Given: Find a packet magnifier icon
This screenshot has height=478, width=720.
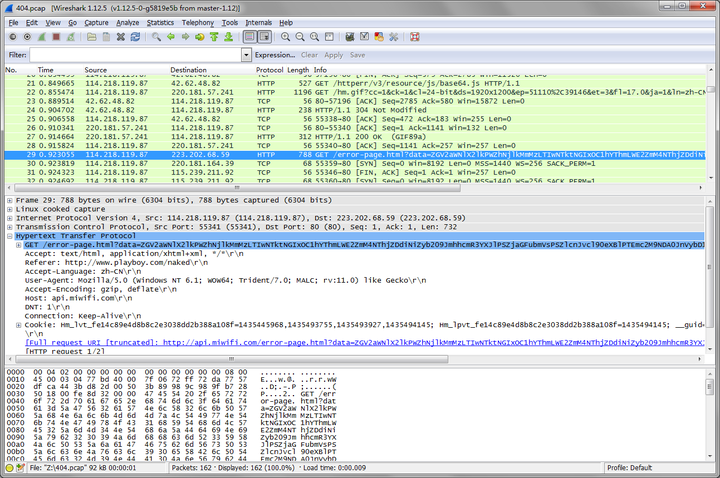Looking at the screenshot, I should (156, 37).
